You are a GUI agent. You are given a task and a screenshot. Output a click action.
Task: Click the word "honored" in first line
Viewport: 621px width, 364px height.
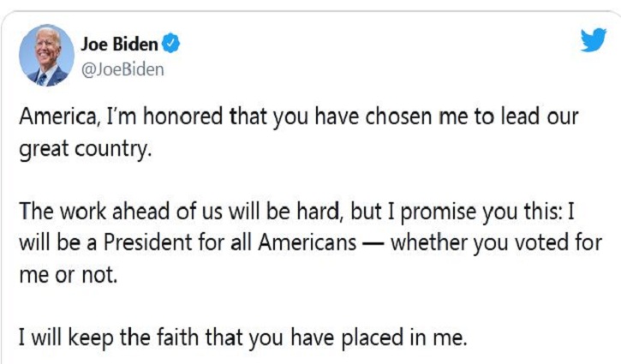[182, 116]
